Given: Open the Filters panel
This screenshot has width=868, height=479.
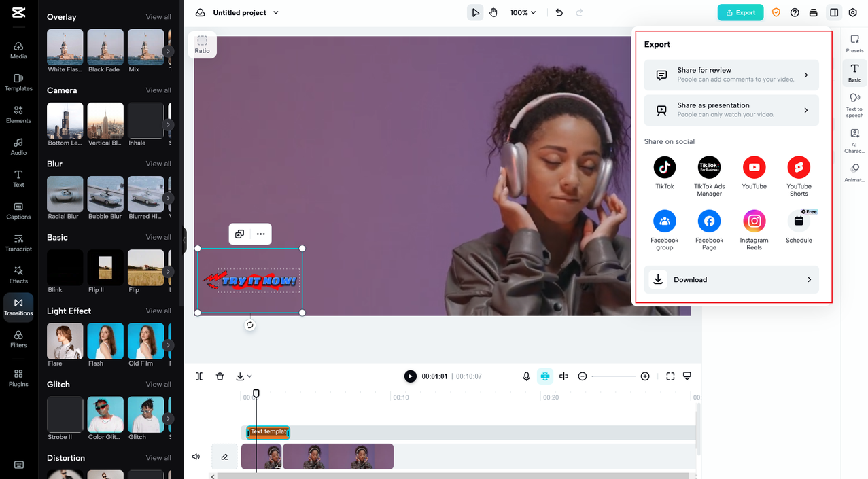Looking at the screenshot, I should pos(18,339).
